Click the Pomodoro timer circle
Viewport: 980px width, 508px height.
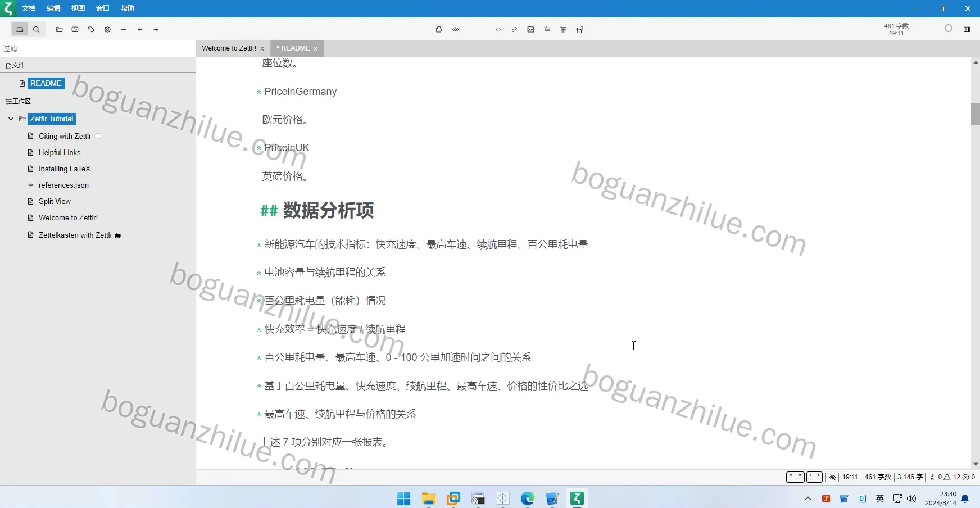(949, 29)
